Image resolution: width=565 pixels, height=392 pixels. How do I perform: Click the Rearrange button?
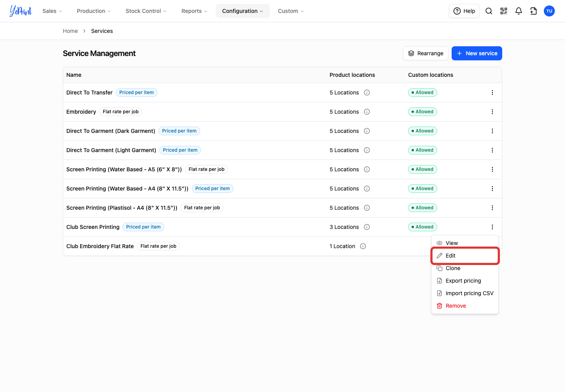point(426,53)
